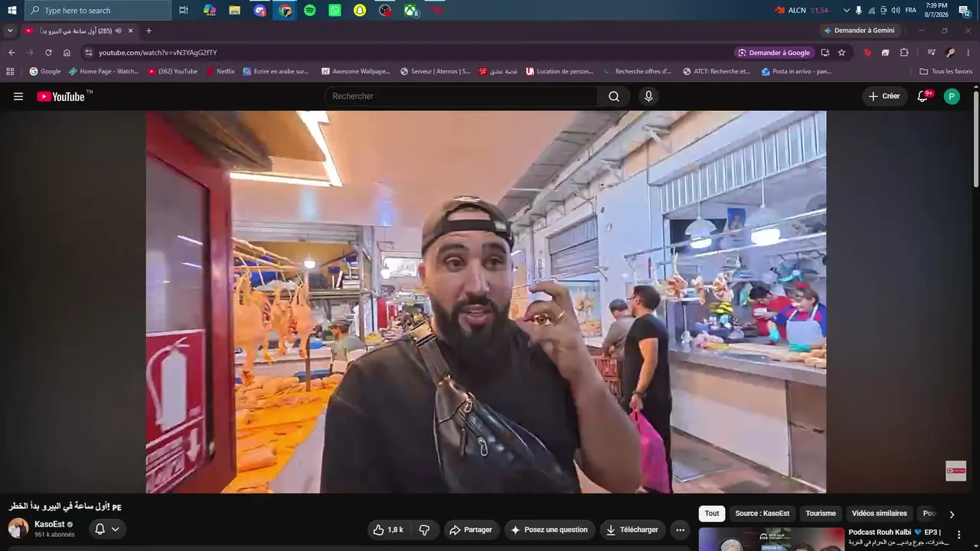This screenshot has width=980, height=551.
Task: Click the Demander à Gemini button
Action: 859,31
